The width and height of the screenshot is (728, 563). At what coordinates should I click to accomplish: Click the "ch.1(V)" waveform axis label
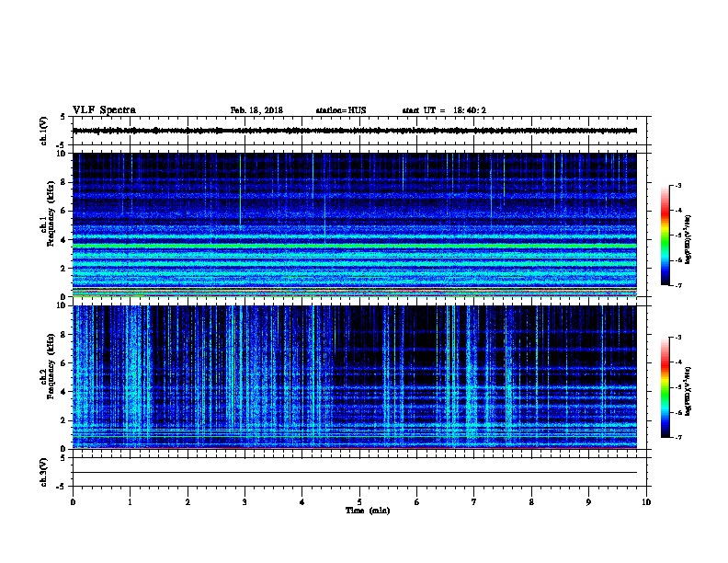pyautogui.click(x=44, y=131)
